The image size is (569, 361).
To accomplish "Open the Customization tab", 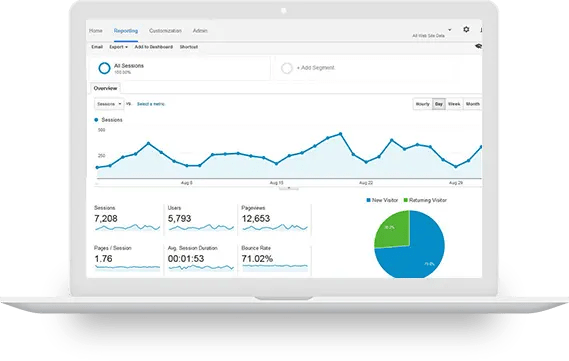I will point(165,31).
